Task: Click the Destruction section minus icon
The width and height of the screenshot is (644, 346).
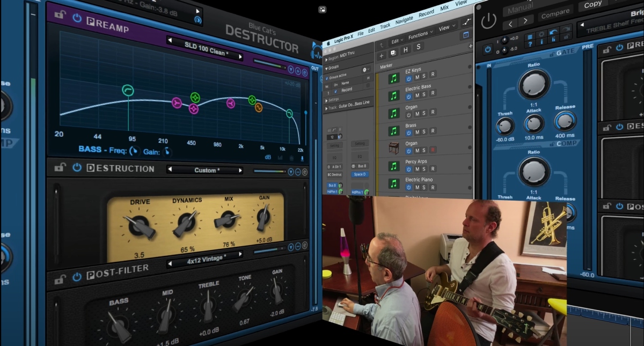Action: point(298,172)
